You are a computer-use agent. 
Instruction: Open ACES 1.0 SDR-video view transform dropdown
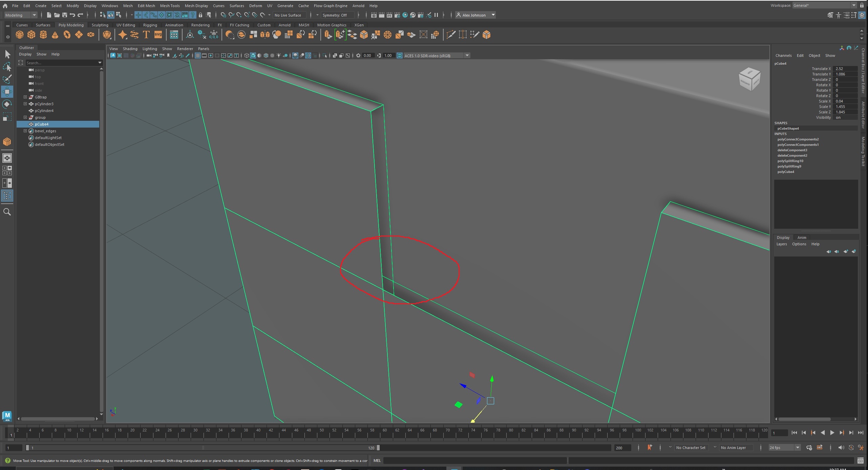437,55
